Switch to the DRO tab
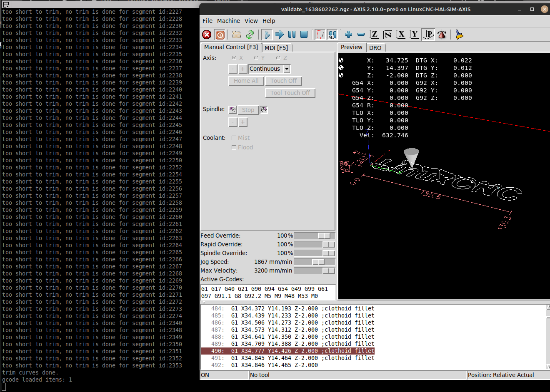 (375, 48)
